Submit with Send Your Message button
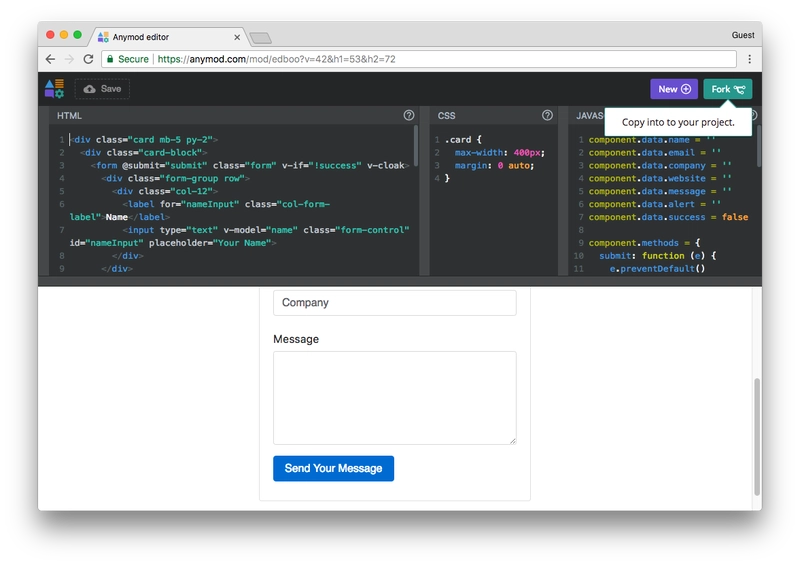 [333, 469]
